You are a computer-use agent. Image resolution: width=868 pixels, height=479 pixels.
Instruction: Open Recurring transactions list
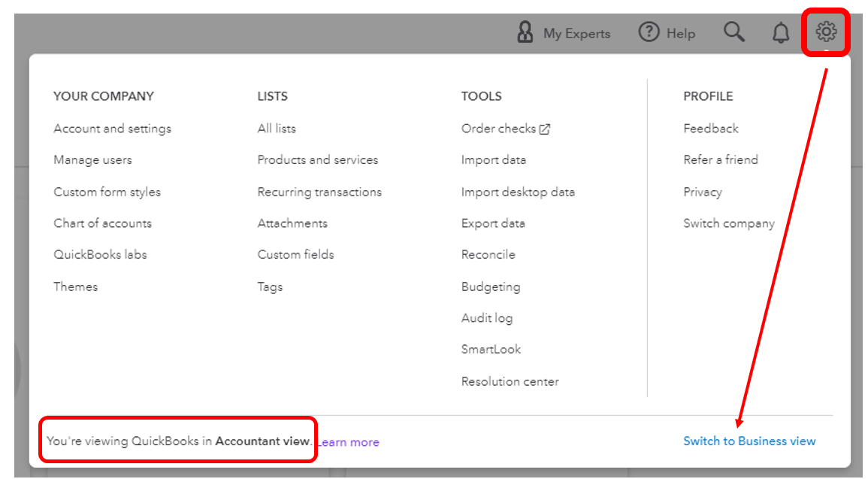(319, 192)
